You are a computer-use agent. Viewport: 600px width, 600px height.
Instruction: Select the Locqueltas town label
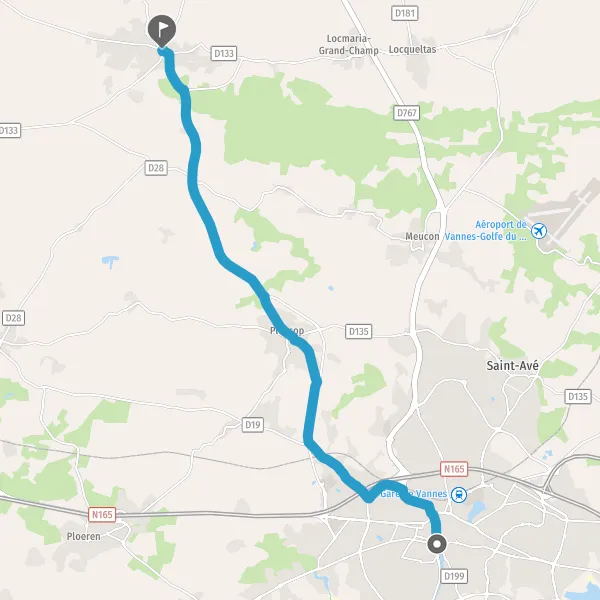412,49
